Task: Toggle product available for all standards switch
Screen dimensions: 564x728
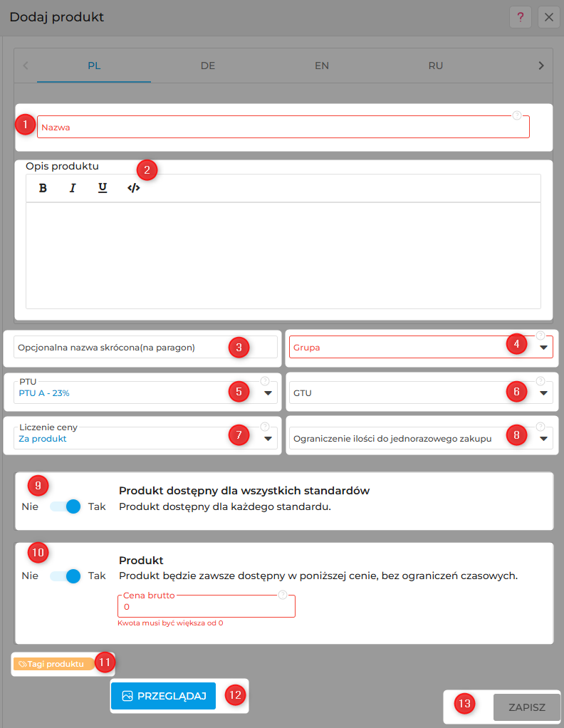Action: [66, 506]
